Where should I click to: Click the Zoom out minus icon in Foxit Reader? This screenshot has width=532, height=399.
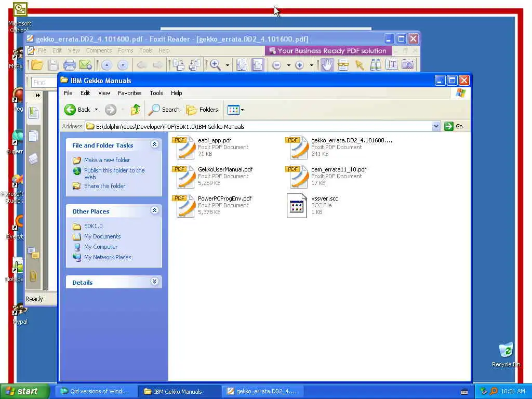(x=276, y=65)
